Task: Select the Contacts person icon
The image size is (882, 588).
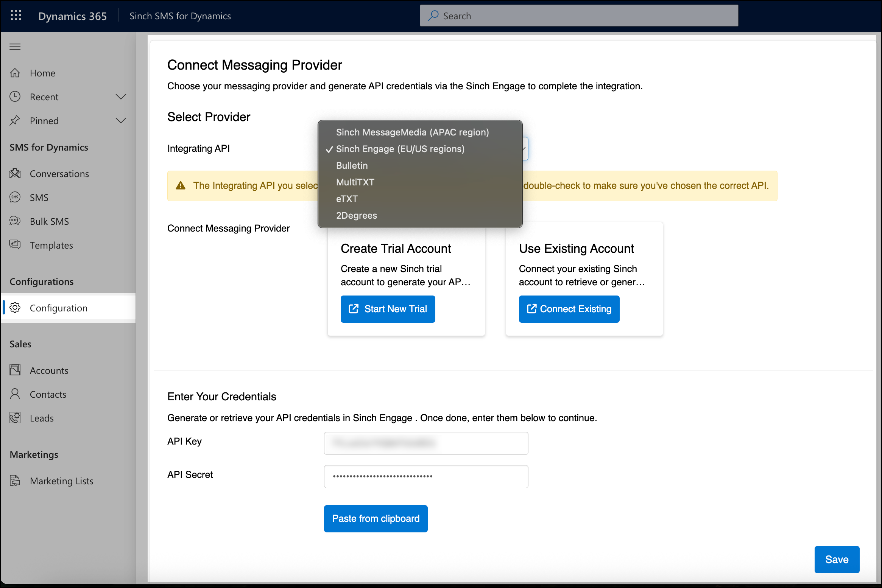Action: click(x=15, y=394)
